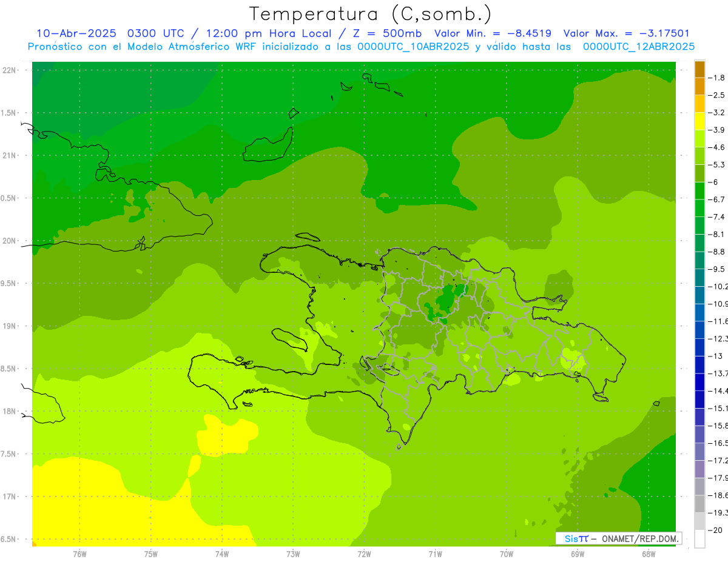Click the '74W' longitude label
Image resolution: width=728 pixels, height=562 pixels.
(x=222, y=554)
